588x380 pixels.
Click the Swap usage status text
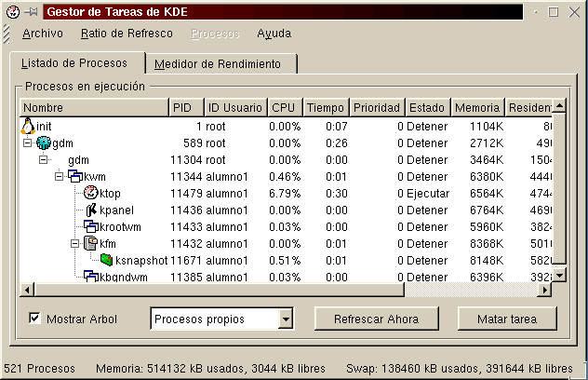460,369
